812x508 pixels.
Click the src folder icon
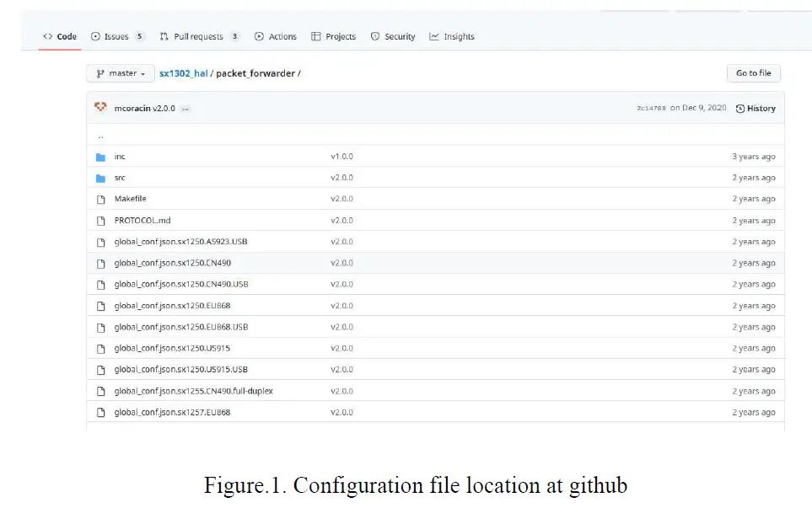click(x=100, y=178)
